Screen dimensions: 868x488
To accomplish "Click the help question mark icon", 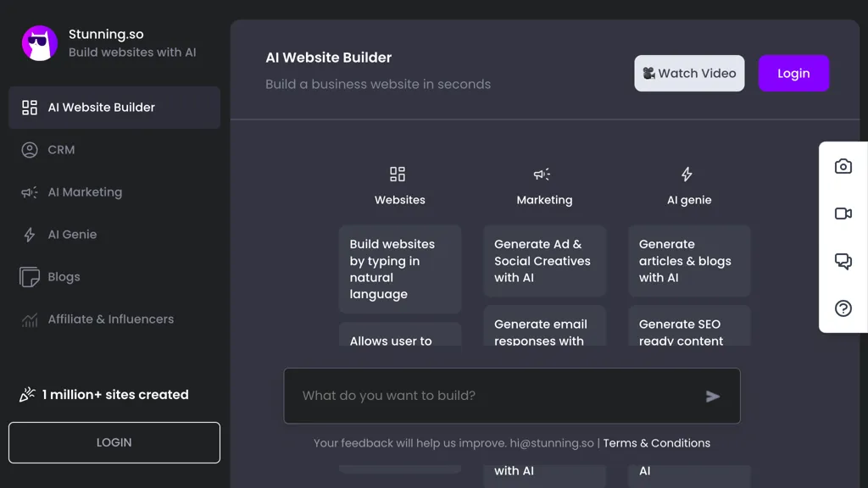I will pyautogui.click(x=843, y=308).
